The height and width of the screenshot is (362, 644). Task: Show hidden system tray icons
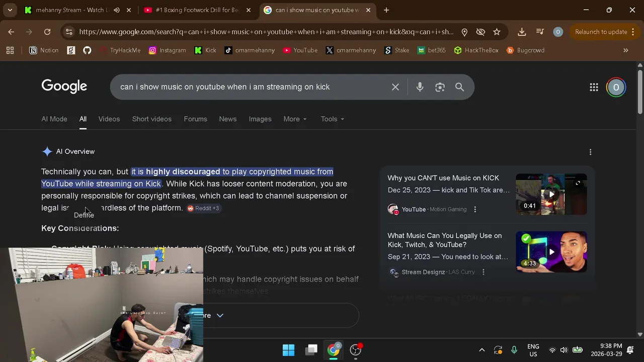[x=481, y=350]
